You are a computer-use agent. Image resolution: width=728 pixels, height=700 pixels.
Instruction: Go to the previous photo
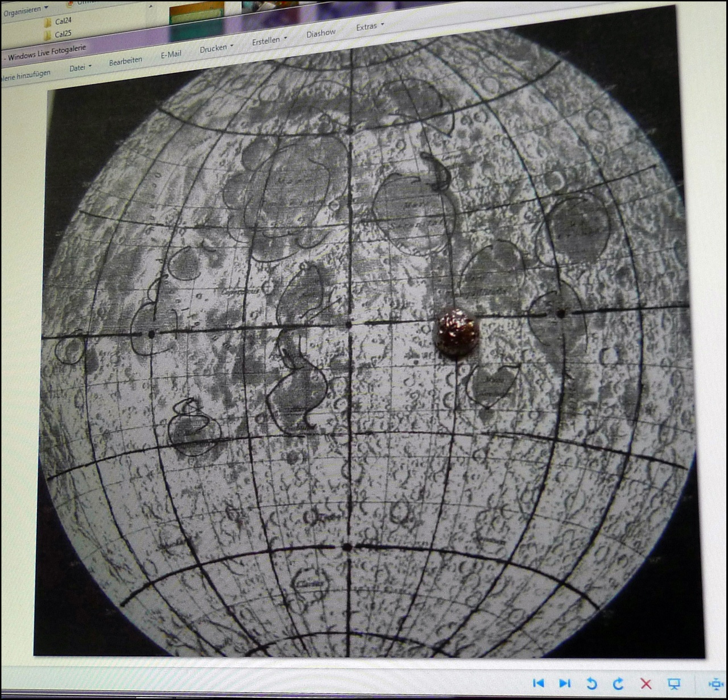click(x=538, y=683)
